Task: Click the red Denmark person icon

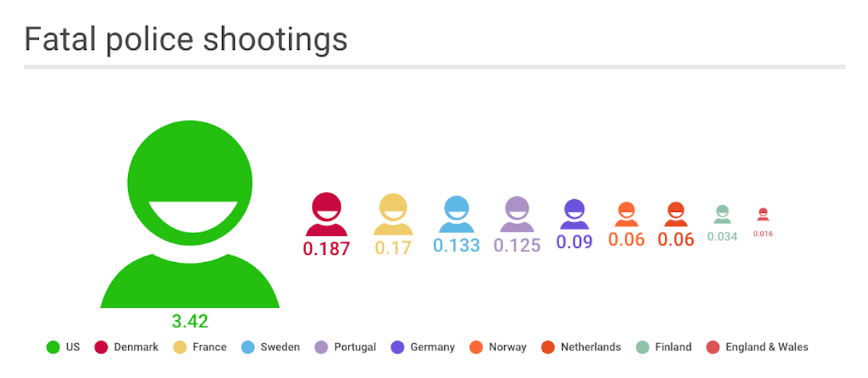Action: click(326, 214)
